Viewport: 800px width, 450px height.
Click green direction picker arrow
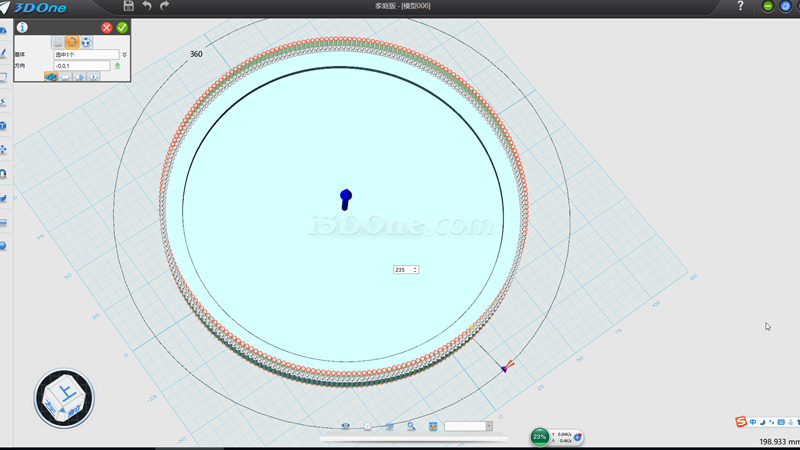118,66
